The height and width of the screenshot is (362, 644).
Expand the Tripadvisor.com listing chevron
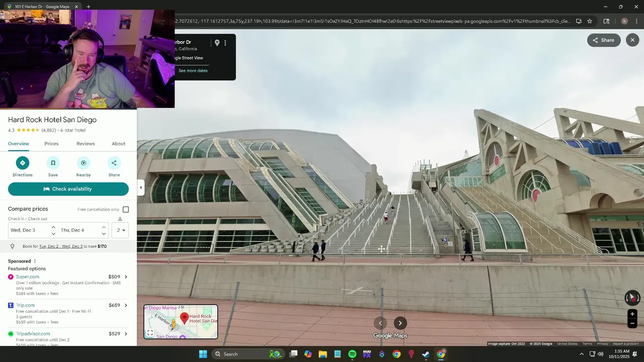pos(126,334)
